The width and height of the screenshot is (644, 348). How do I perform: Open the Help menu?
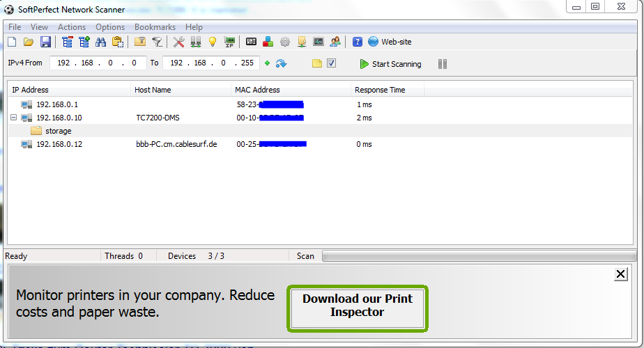(194, 27)
